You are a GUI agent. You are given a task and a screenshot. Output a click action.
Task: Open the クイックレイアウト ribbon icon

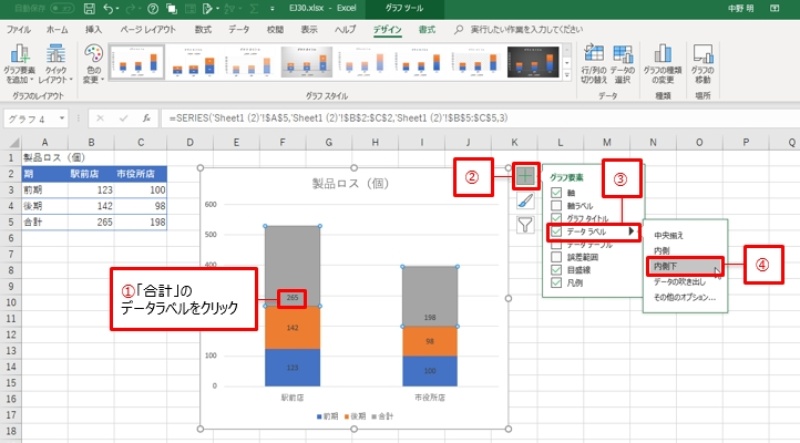tap(56, 62)
